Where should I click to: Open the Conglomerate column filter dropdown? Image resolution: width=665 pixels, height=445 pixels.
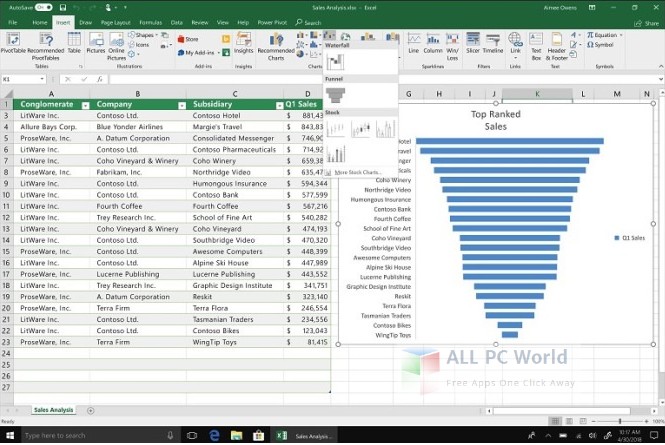85,106
